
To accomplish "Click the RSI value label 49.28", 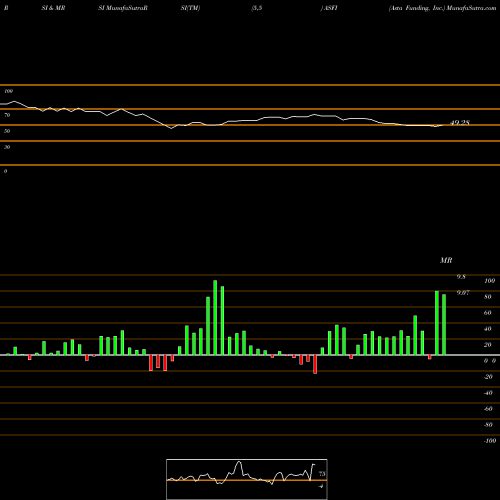I will (460, 123).
